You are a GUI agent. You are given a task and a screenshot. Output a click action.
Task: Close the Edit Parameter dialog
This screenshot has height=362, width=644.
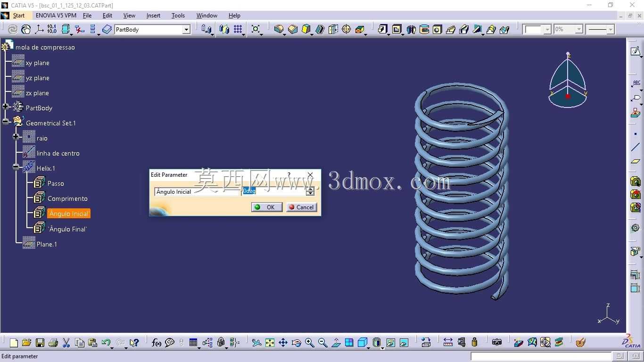point(310,175)
